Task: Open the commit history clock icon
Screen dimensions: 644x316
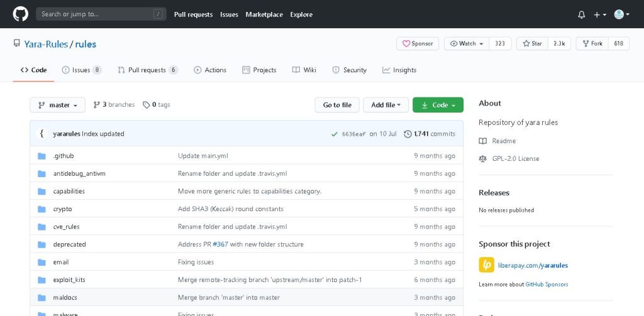Action: coord(408,134)
